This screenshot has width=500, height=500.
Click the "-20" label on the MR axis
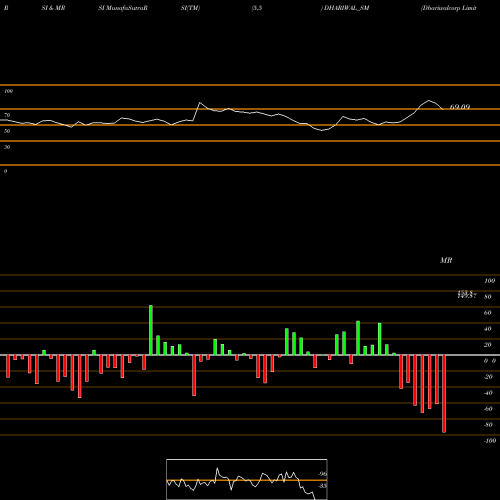click(x=488, y=377)
